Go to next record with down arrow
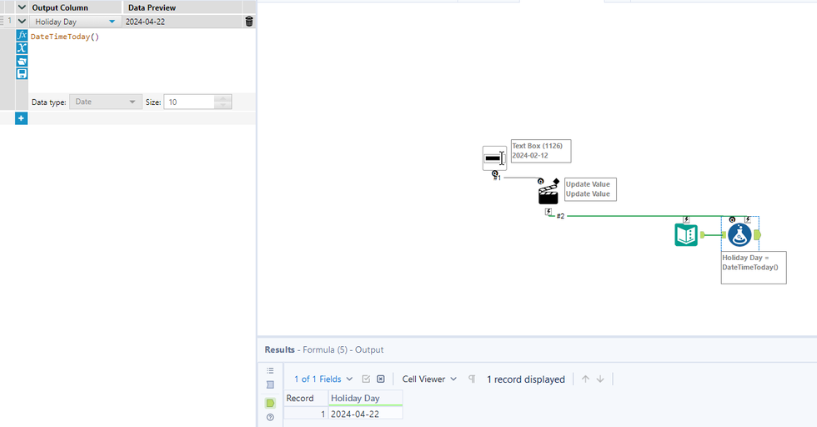817x427 pixels. [x=600, y=379]
